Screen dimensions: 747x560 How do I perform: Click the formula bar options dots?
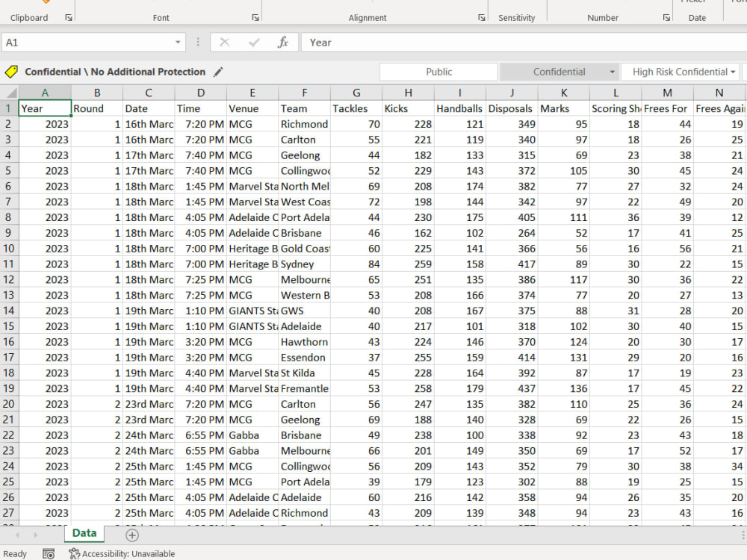click(x=198, y=43)
